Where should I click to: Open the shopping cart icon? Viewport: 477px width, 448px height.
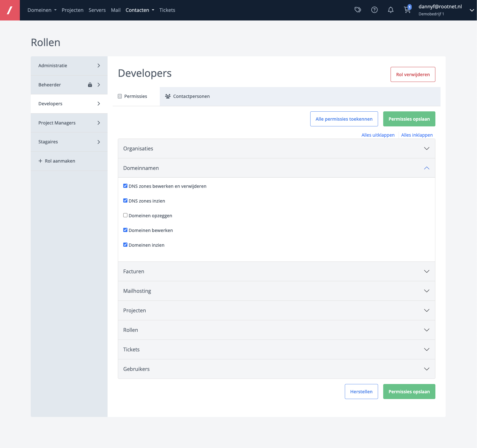click(x=407, y=10)
